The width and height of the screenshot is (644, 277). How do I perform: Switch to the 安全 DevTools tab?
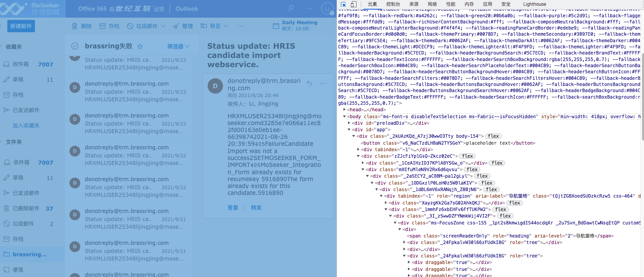point(506,4)
